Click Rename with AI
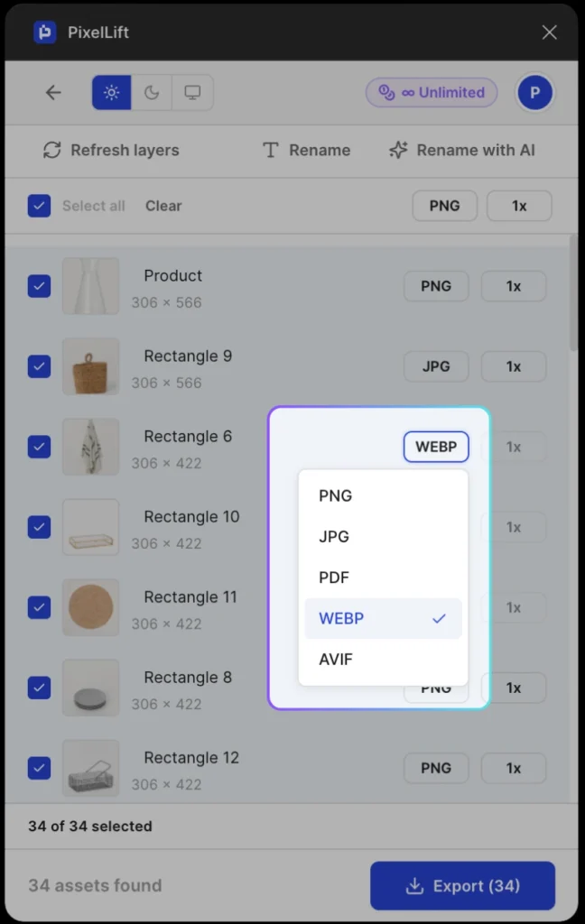Screen dimensions: 585x924 point(462,151)
